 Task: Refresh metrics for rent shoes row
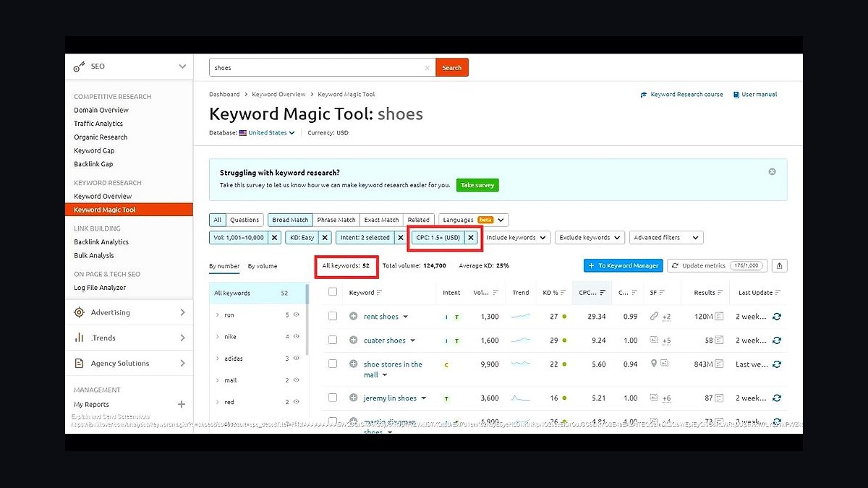coord(777,317)
